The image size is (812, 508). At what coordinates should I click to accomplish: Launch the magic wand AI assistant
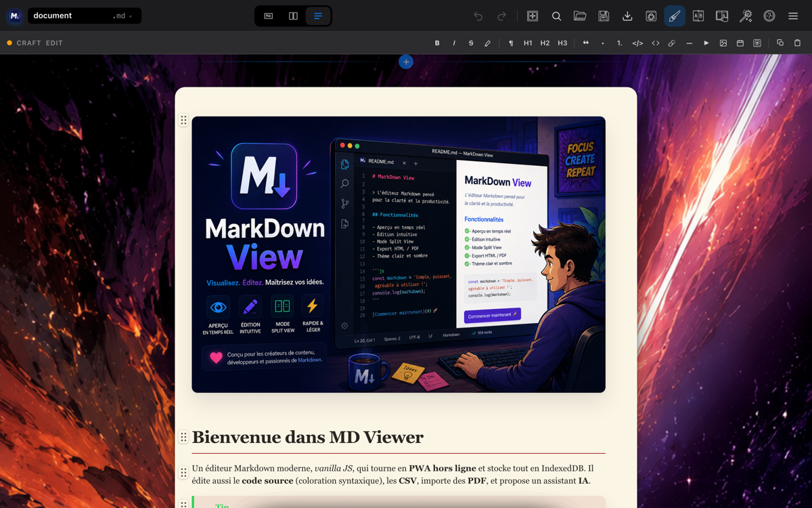(746, 16)
